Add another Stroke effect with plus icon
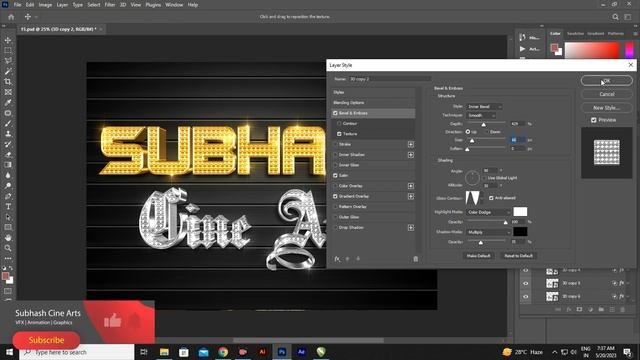Screen dimensions: 640x360 point(411,144)
